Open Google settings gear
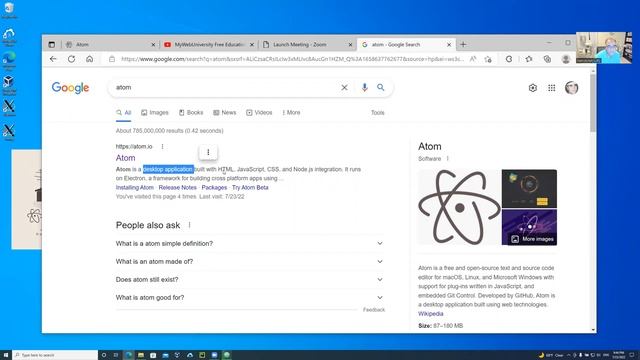The image size is (640, 360). pyautogui.click(x=533, y=88)
